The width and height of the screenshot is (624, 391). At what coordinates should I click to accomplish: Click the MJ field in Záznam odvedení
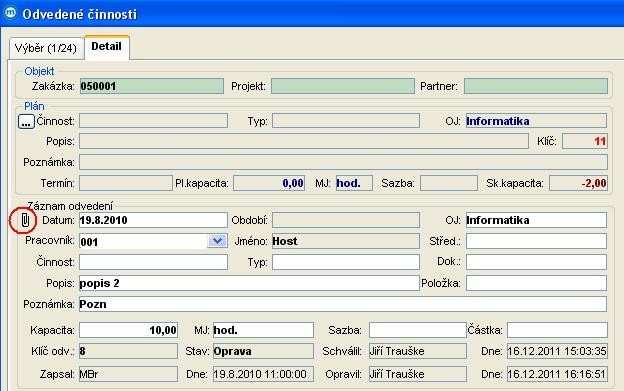point(263,330)
